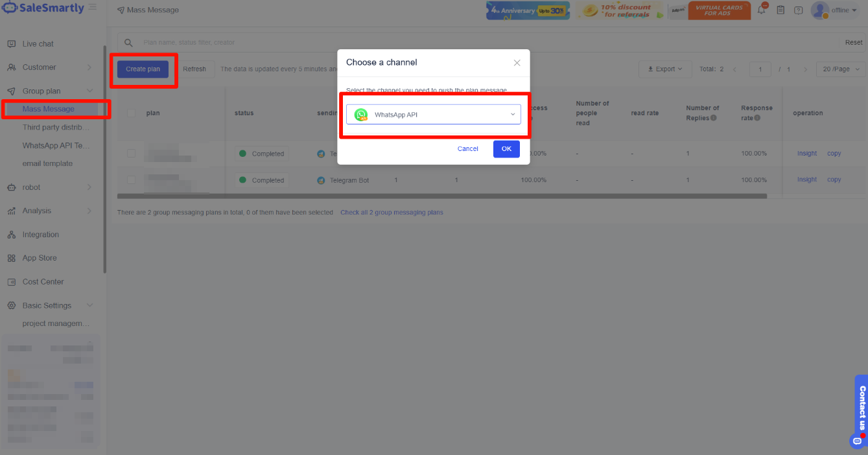Click the info icon beside Number of Replies
Viewport: 868px width, 455px height.
click(713, 118)
